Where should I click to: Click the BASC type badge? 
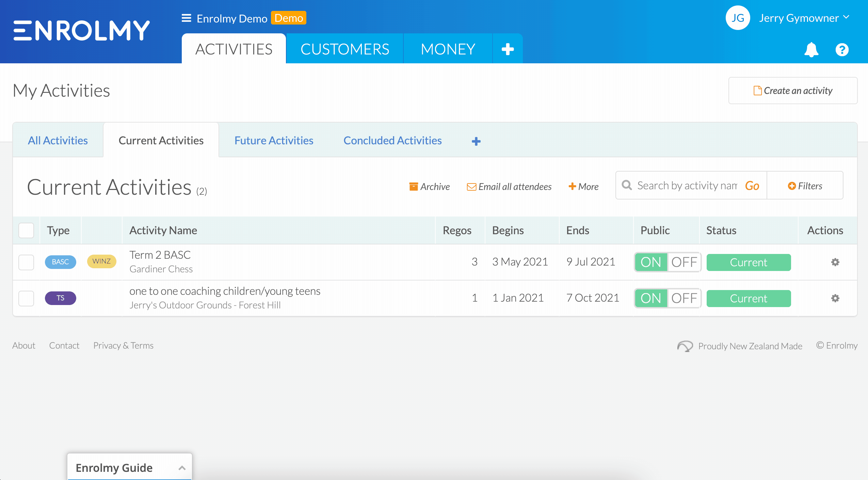tap(60, 262)
